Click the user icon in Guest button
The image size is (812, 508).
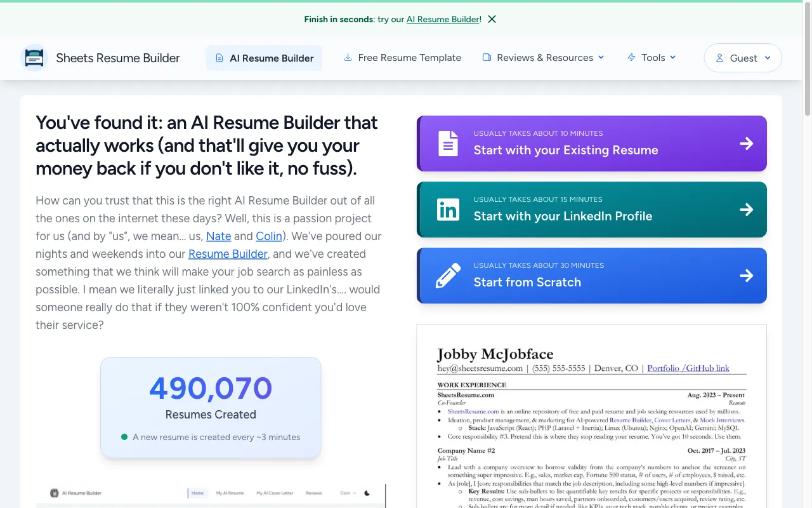[719, 58]
